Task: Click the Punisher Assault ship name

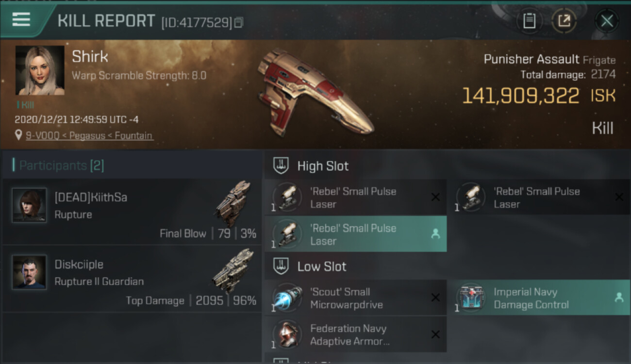Action: (531, 59)
